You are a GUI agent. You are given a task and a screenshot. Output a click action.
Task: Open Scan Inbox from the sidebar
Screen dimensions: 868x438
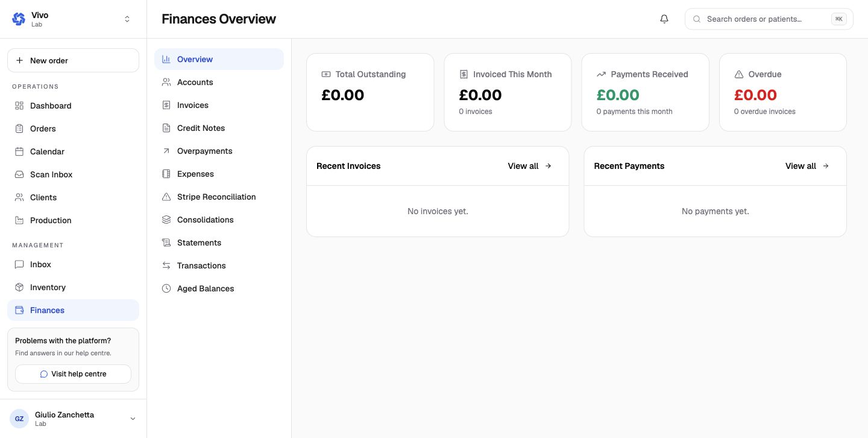[73, 174]
